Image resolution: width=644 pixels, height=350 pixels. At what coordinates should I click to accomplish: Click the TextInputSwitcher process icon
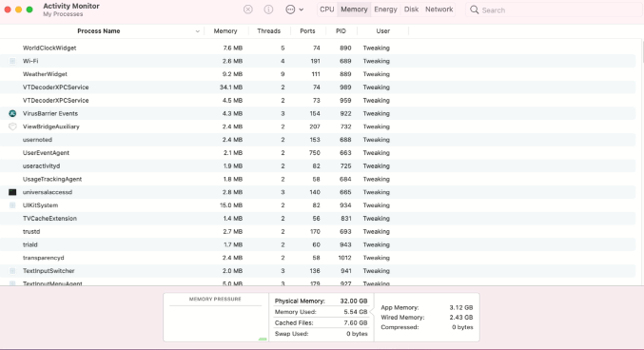click(12, 271)
